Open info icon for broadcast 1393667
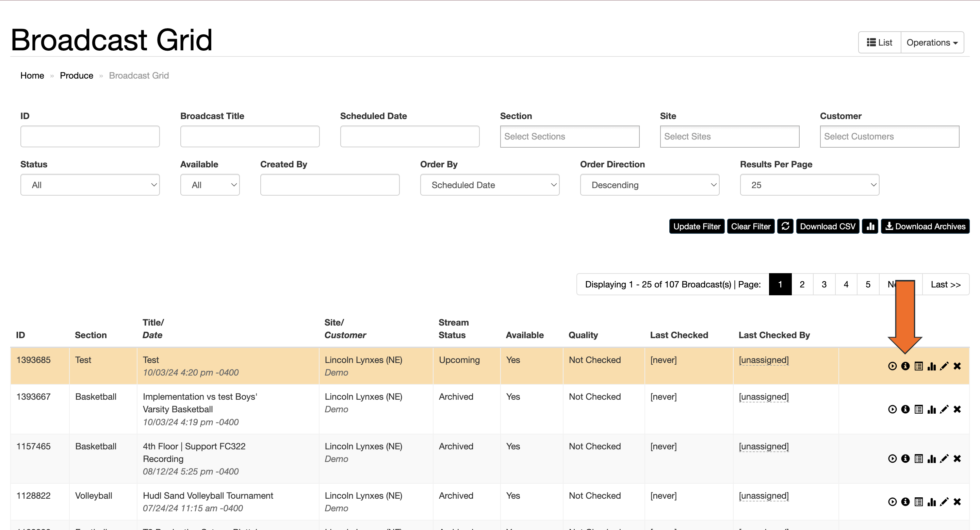Screen dimensions: 980x530 [x=905, y=409]
